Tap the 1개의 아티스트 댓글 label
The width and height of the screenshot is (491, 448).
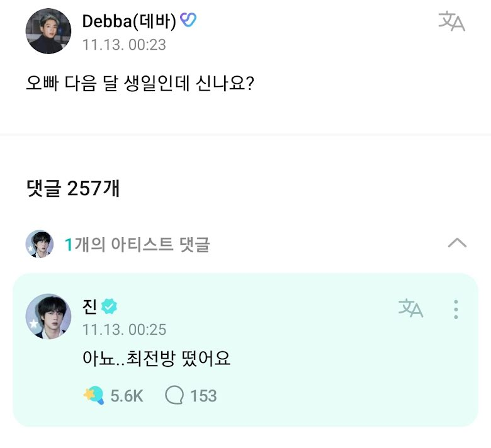click(x=137, y=245)
